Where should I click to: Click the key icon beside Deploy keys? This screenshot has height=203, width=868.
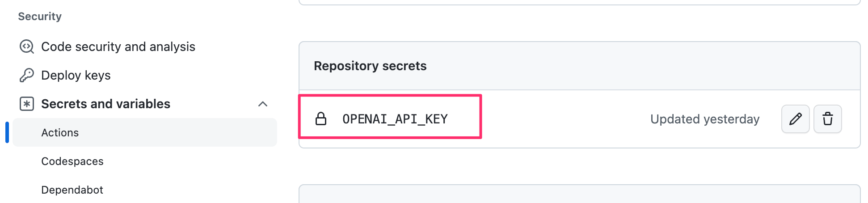click(x=27, y=75)
